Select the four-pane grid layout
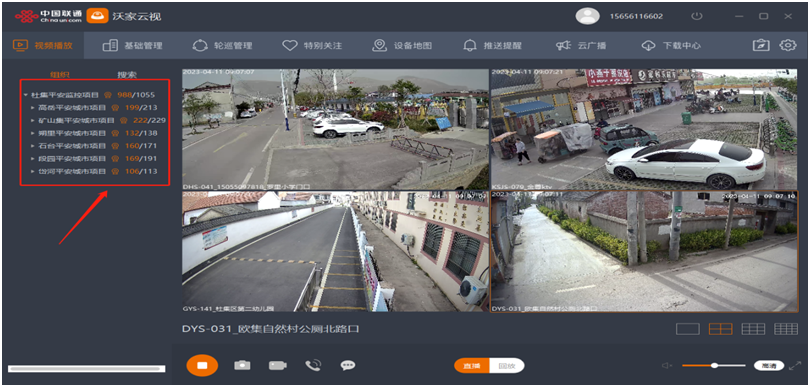Screen dimensions: 810x387 pyautogui.click(x=721, y=329)
